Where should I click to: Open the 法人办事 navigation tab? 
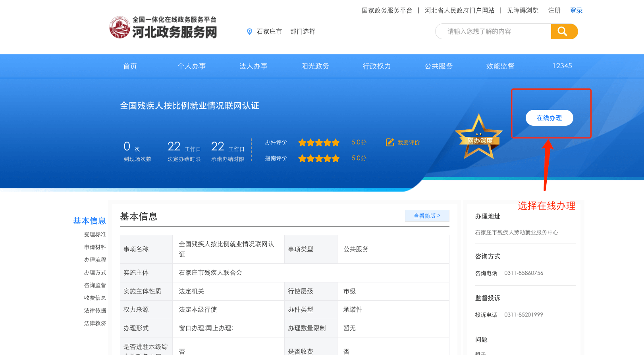[x=253, y=66]
